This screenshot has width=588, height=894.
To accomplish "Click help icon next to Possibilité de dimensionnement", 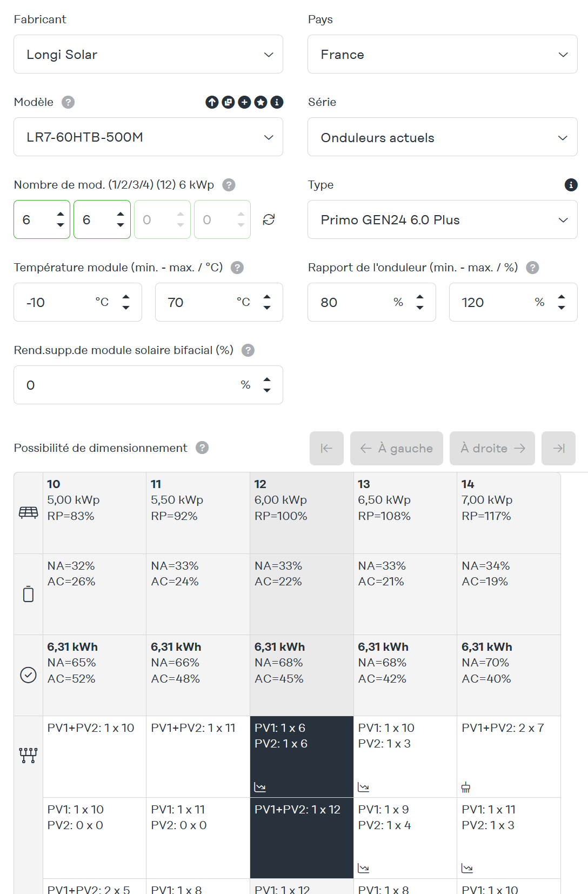I will coord(202,448).
